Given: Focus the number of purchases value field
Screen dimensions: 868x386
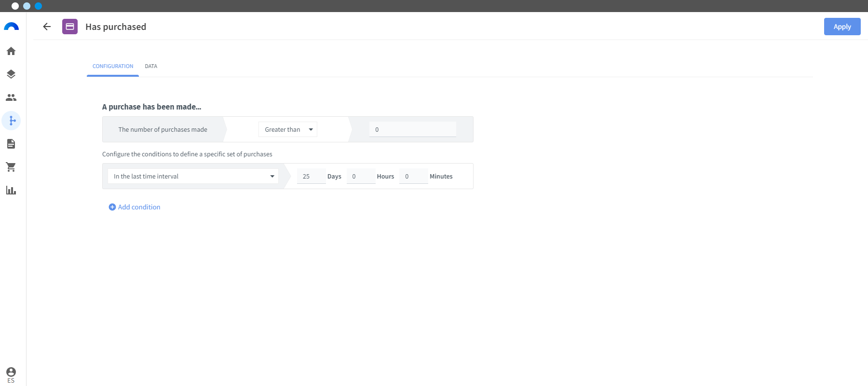Looking at the screenshot, I should point(413,129).
